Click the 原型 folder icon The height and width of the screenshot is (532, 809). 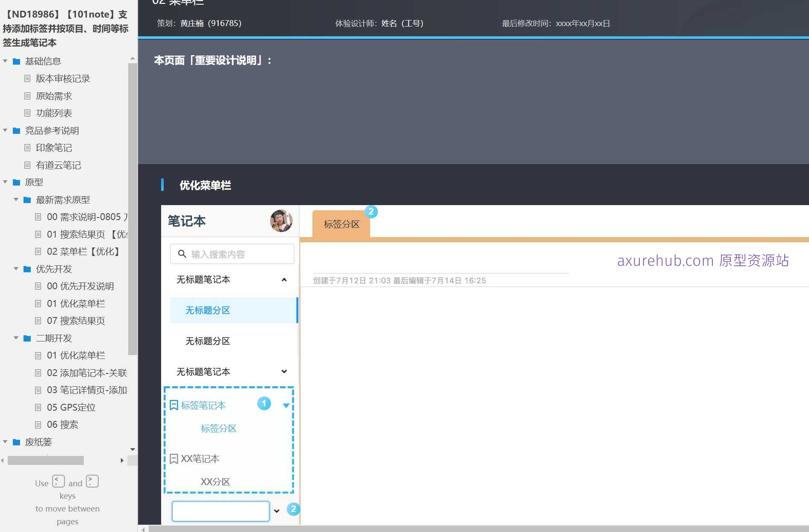point(17,182)
